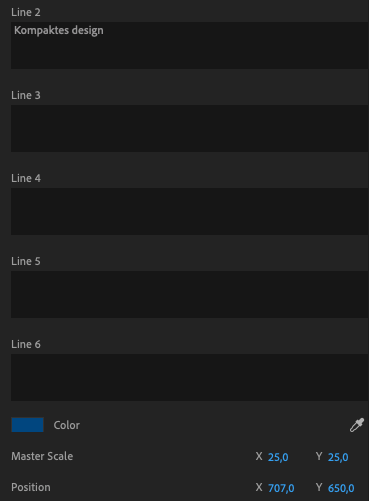Click the Position property label
Viewport: 369px width, 501px height.
31,487
